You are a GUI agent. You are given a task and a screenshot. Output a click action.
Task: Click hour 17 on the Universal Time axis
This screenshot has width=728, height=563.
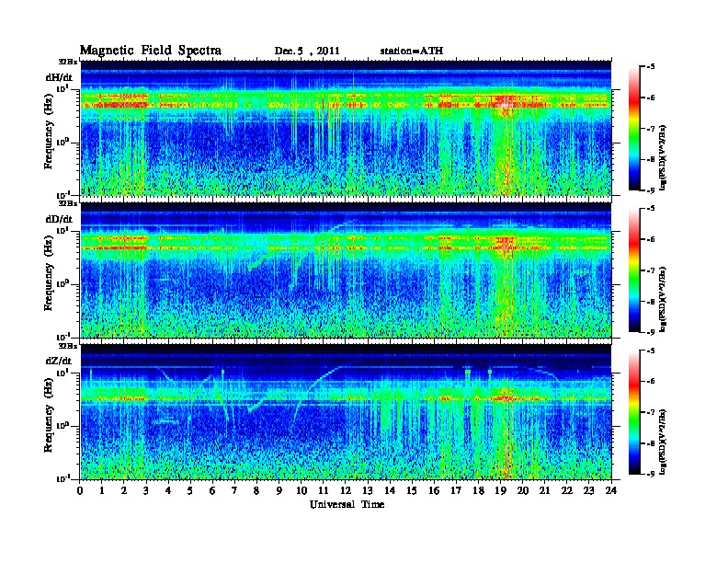tap(457, 491)
